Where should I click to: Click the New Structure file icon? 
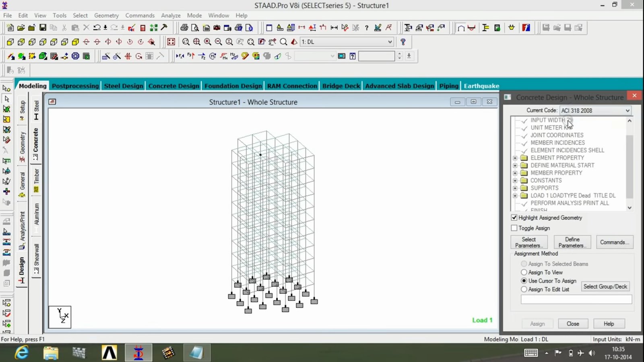[x=10, y=28]
